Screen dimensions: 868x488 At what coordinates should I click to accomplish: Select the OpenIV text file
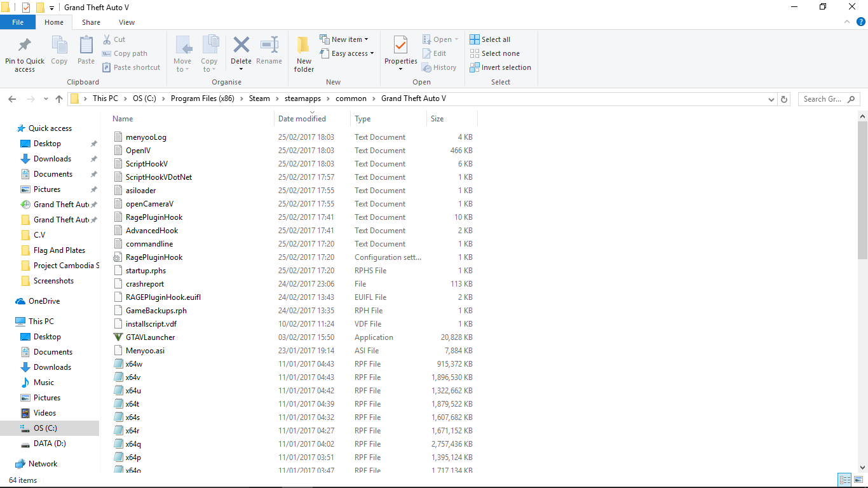[x=138, y=151]
